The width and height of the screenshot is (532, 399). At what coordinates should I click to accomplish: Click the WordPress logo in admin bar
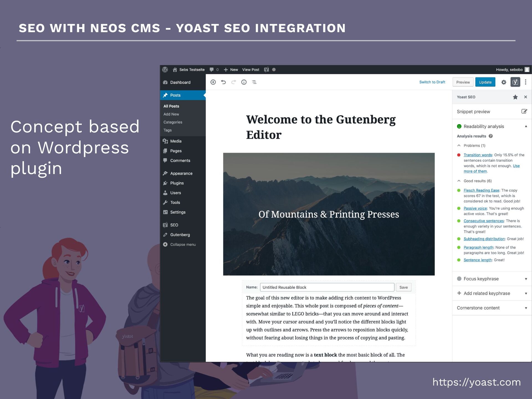pyautogui.click(x=165, y=70)
